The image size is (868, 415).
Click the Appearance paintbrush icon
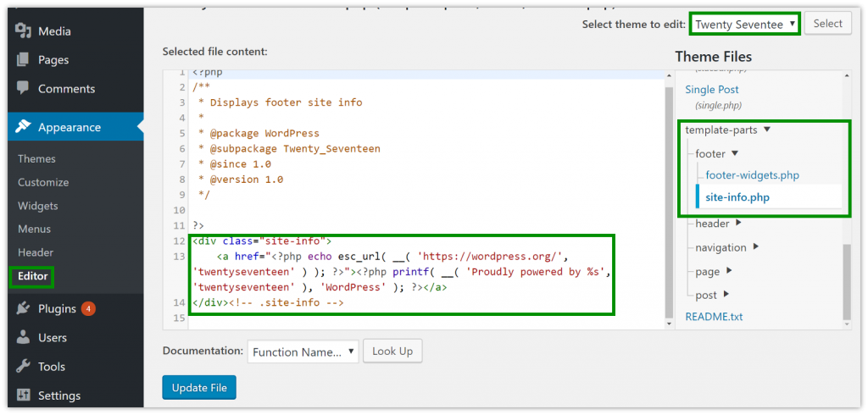[23, 127]
